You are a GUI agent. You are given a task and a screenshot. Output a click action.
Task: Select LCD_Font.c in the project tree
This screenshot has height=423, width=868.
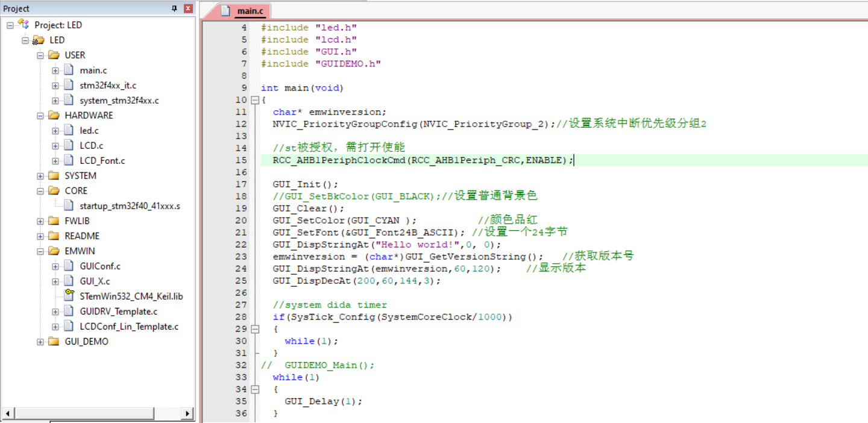click(x=102, y=161)
